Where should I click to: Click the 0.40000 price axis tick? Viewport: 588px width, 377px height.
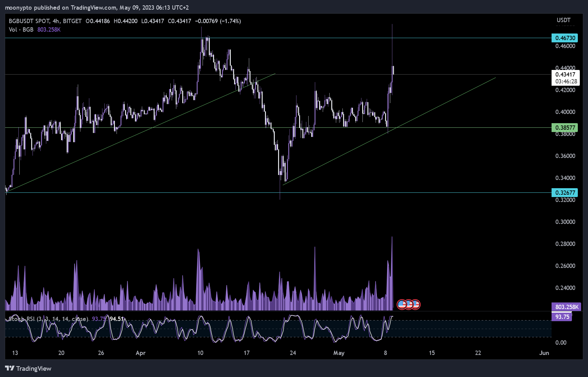pos(565,112)
